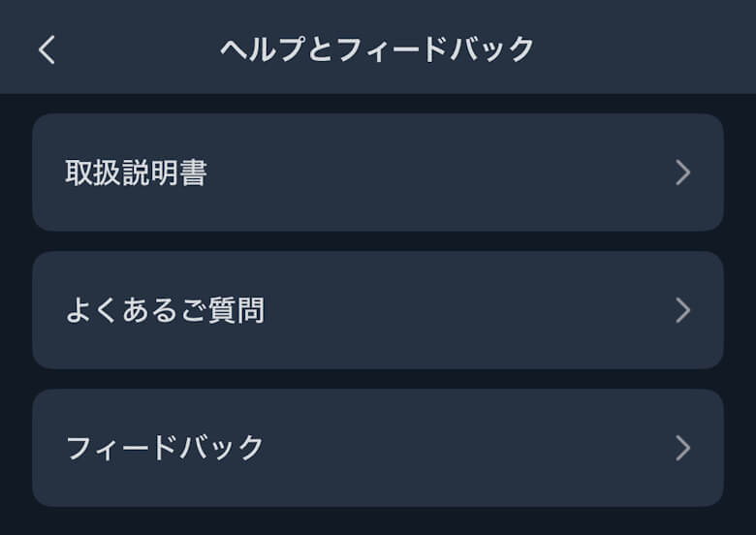Viewport: 756px width, 535px height.
Task: Go to the first help list item
Action: (x=378, y=173)
